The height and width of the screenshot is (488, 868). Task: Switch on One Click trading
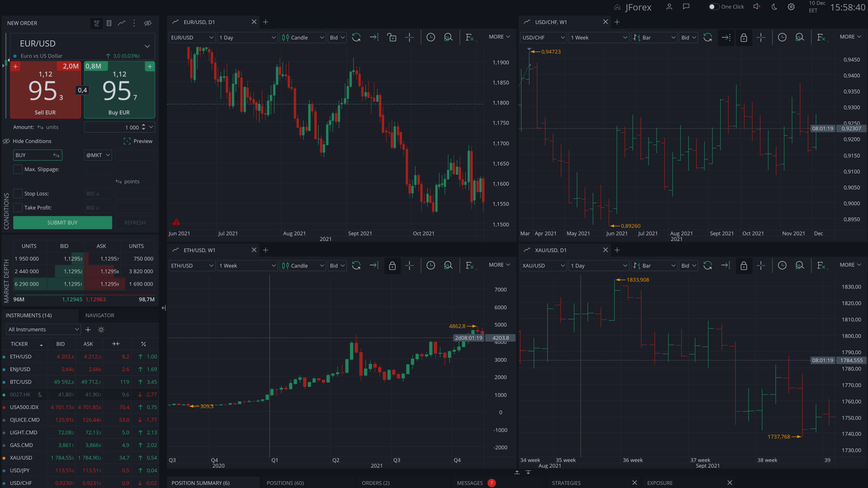click(714, 6)
